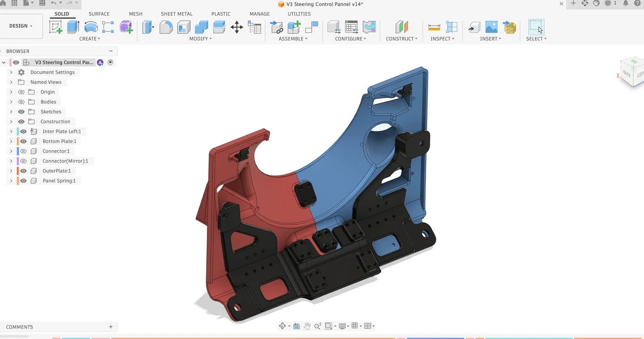
Task: Show the Connector(Mirror):1 component
Action: tap(23, 161)
